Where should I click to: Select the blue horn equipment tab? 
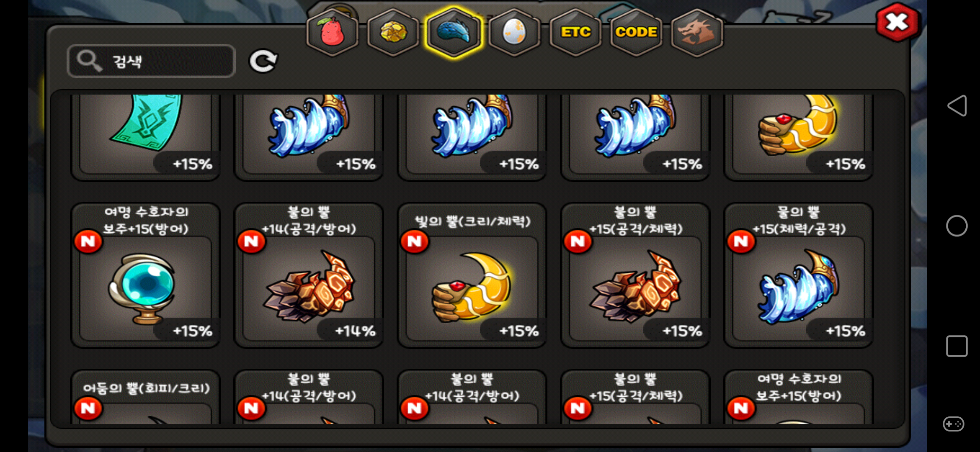(x=454, y=32)
